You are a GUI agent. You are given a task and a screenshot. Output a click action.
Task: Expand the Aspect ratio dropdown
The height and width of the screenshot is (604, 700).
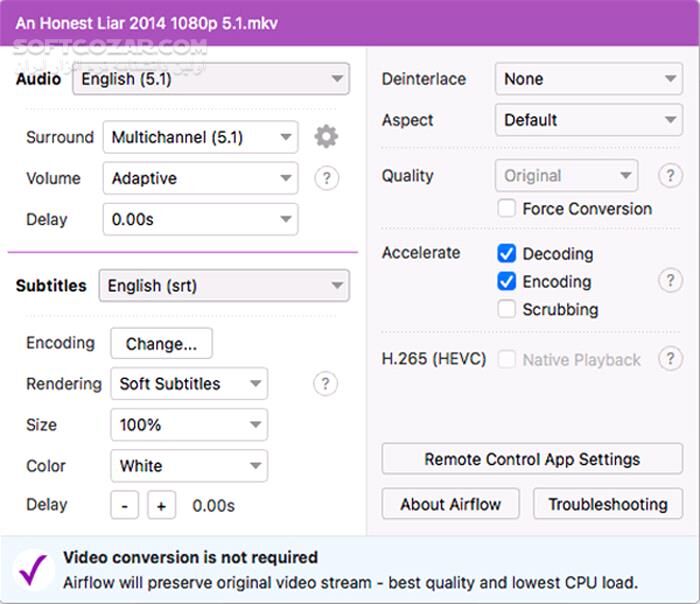(588, 120)
